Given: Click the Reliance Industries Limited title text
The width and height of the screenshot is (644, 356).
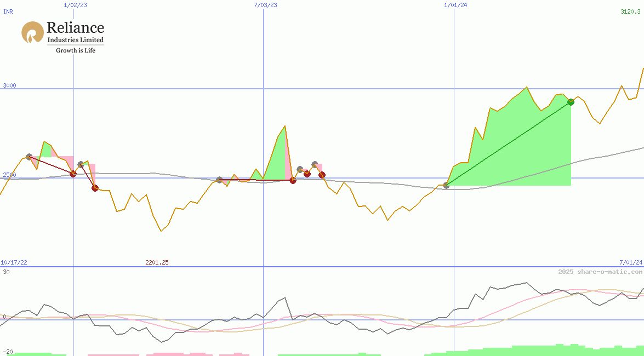Looking at the screenshot, I should [75, 32].
